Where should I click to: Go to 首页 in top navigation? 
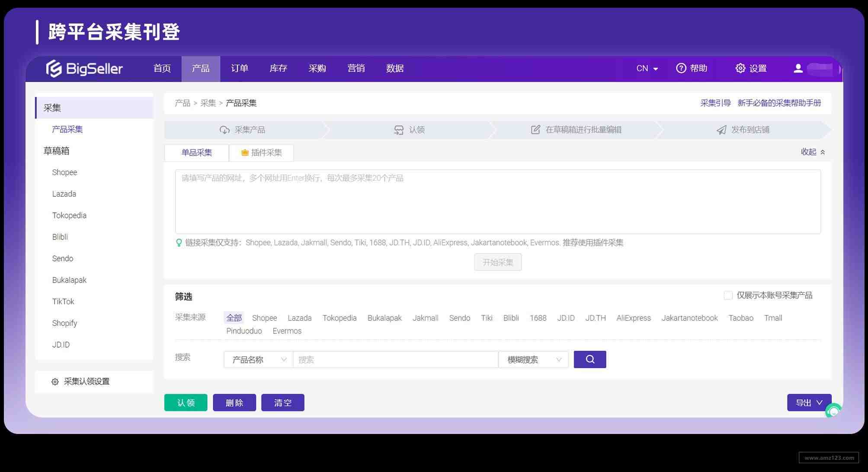click(162, 68)
